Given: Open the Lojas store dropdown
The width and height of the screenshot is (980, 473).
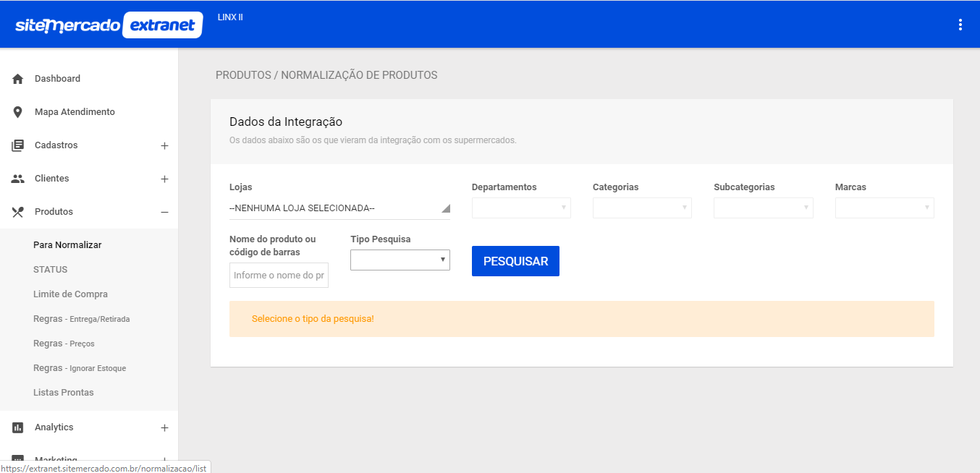Looking at the screenshot, I should pos(339,208).
